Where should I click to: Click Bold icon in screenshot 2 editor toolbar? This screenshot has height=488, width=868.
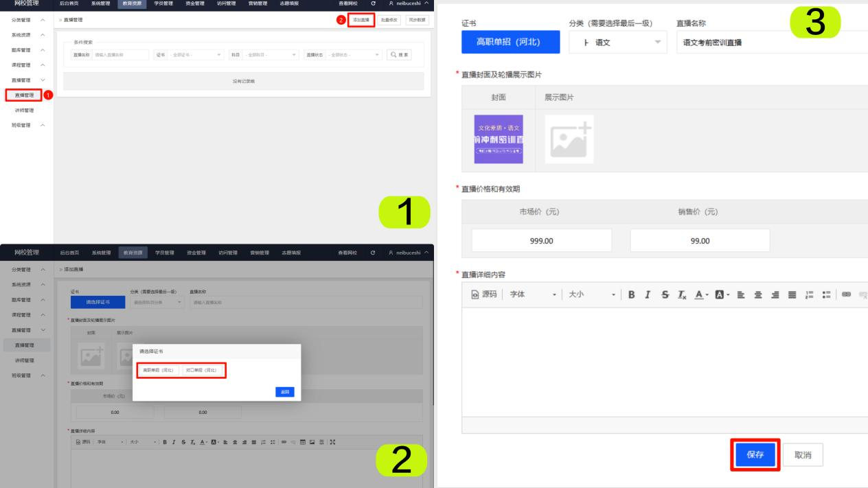[x=165, y=443]
